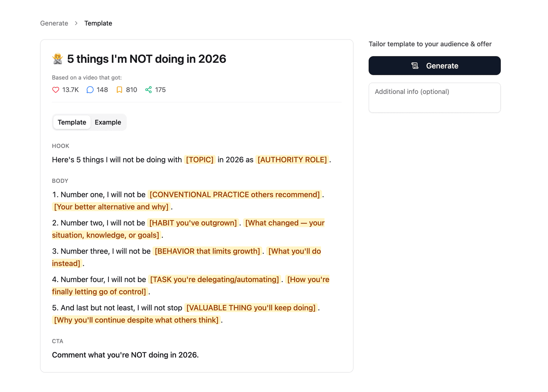Click the Additional info optional field
Image resolution: width=548 pixels, height=392 pixels.
click(x=434, y=97)
